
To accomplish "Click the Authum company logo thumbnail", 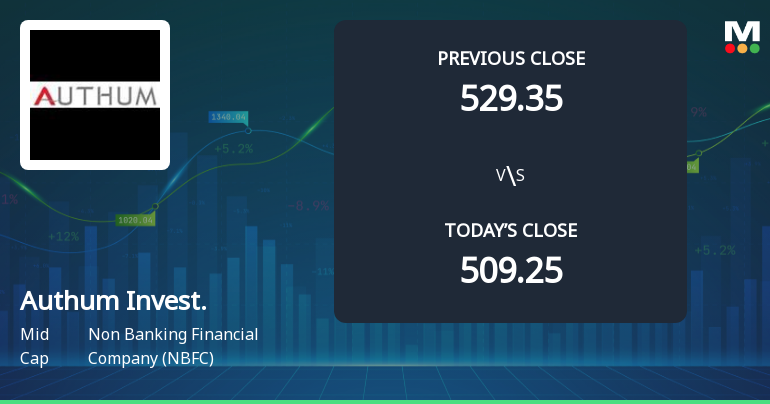I will [95, 95].
